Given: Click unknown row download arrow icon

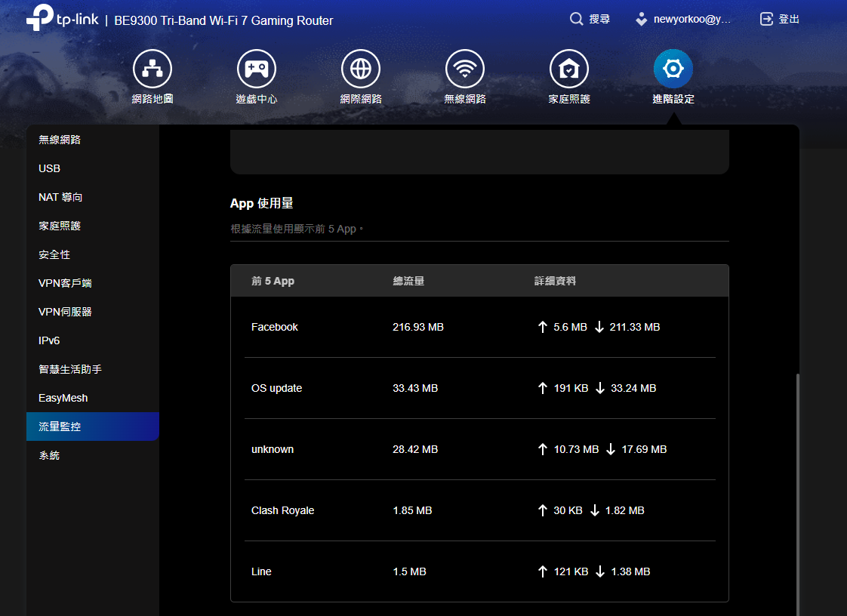Looking at the screenshot, I should click(611, 449).
